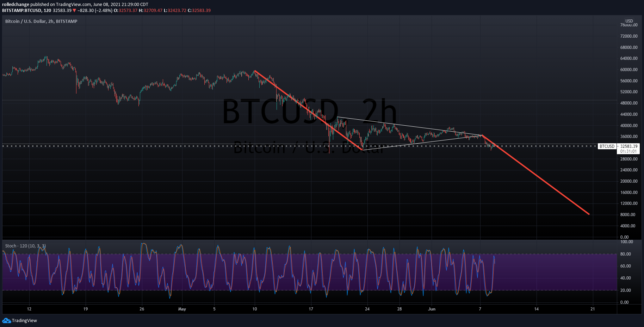Viewport: 644px width, 327px height.
Task: Click the 72000.00 price axis label
Action: pyautogui.click(x=629, y=36)
